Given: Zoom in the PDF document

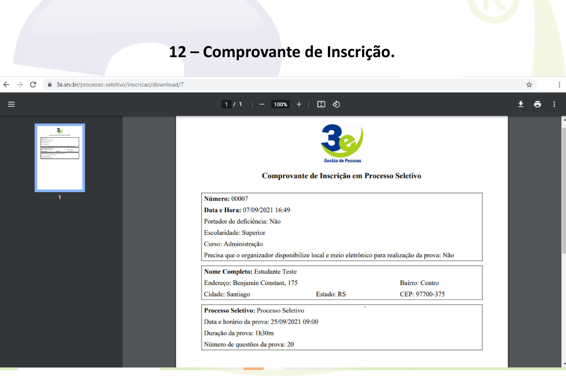Looking at the screenshot, I should [299, 104].
